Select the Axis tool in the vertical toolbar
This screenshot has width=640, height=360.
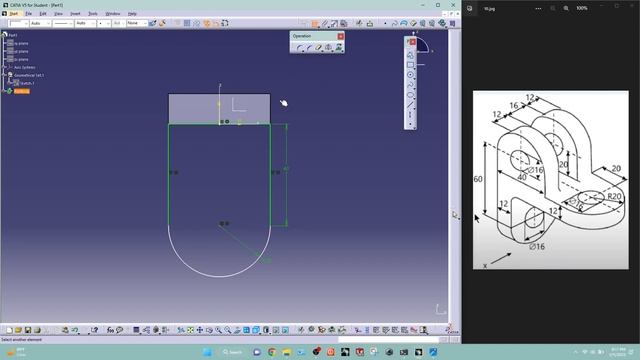coord(410,115)
